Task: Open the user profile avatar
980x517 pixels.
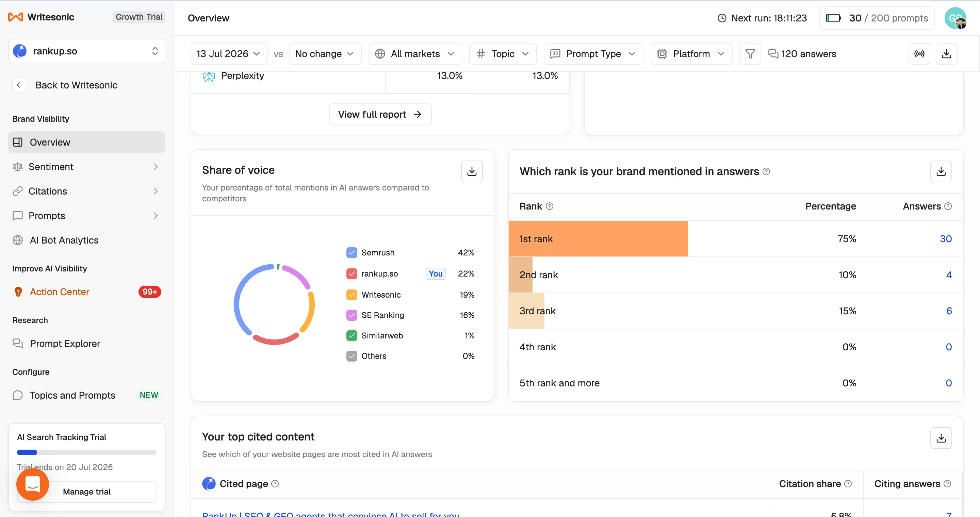Action: coord(955,18)
